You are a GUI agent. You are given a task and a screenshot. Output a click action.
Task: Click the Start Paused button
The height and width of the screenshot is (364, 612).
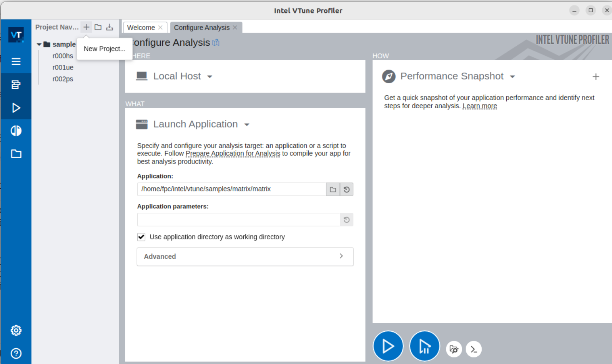[424, 346]
